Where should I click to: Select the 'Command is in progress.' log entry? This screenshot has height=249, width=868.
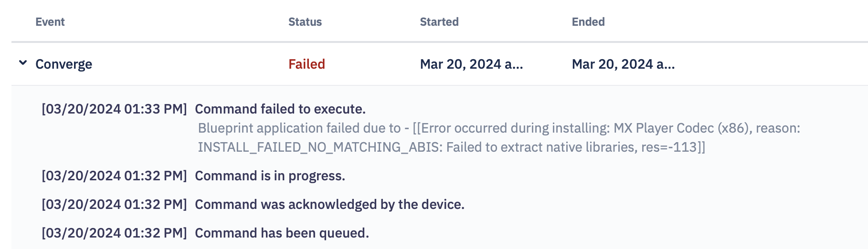click(x=270, y=176)
